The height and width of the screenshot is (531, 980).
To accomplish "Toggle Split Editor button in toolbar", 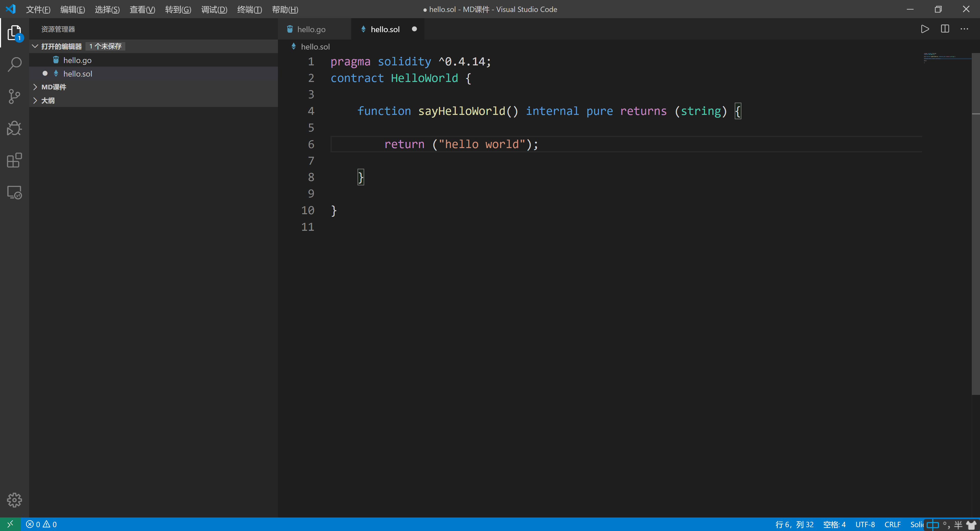I will coord(945,29).
